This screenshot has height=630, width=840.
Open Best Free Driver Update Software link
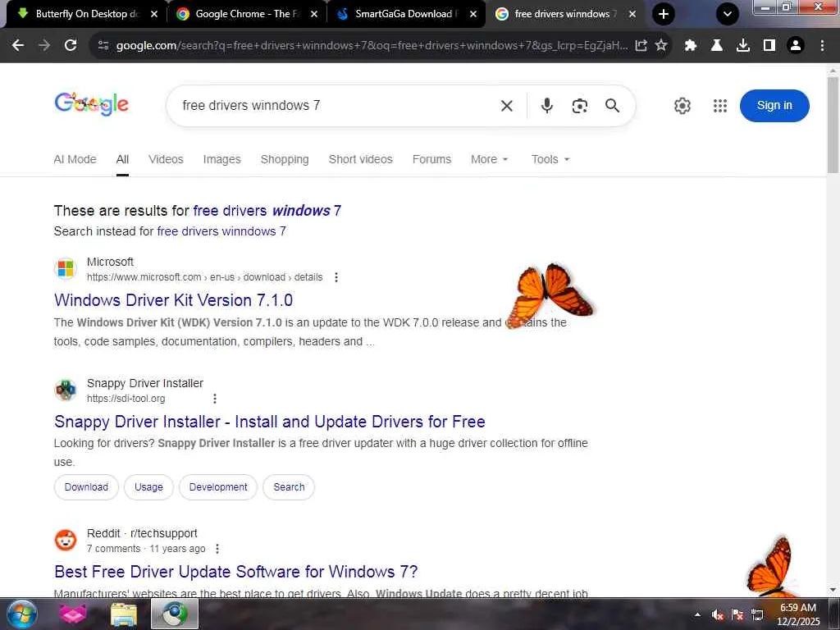point(235,572)
